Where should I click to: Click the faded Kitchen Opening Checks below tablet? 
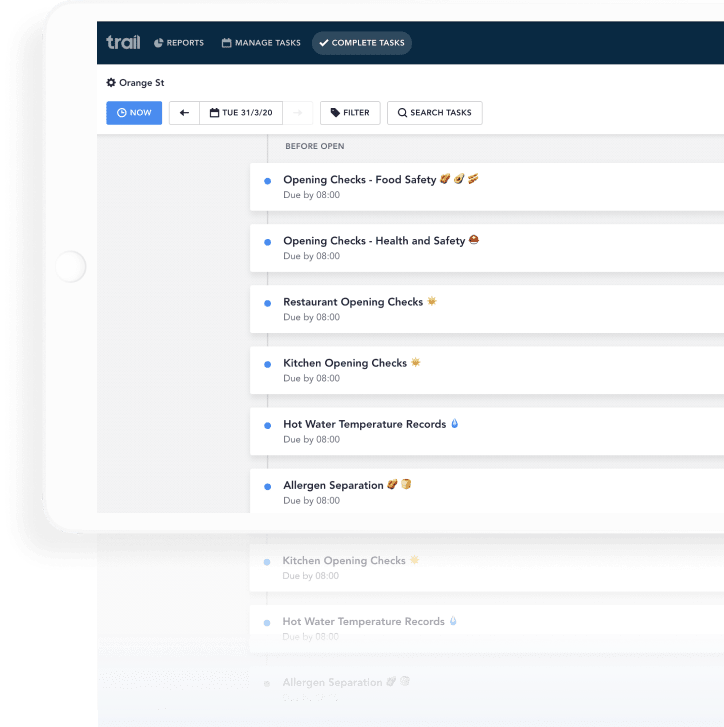pos(487,568)
